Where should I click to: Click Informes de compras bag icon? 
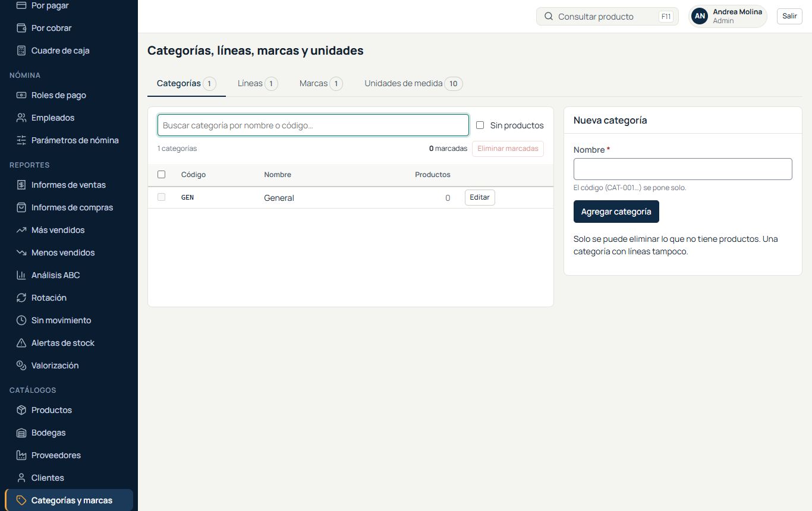(x=21, y=207)
